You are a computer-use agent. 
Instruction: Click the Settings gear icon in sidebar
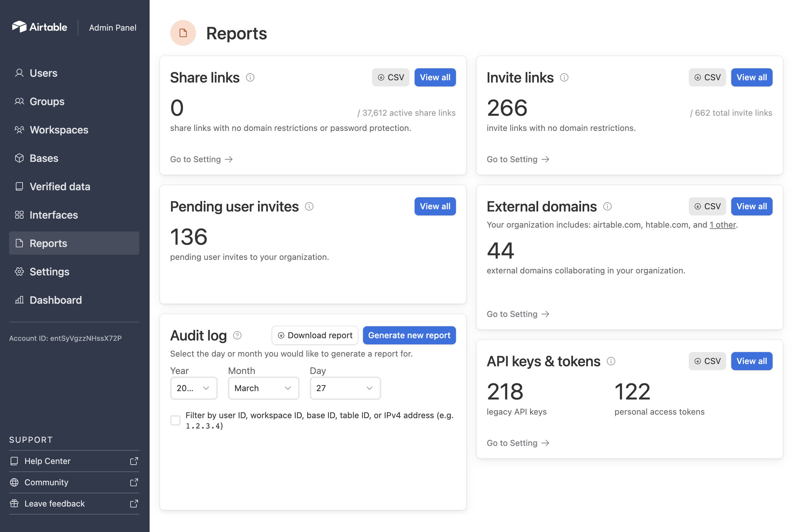(x=19, y=271)
